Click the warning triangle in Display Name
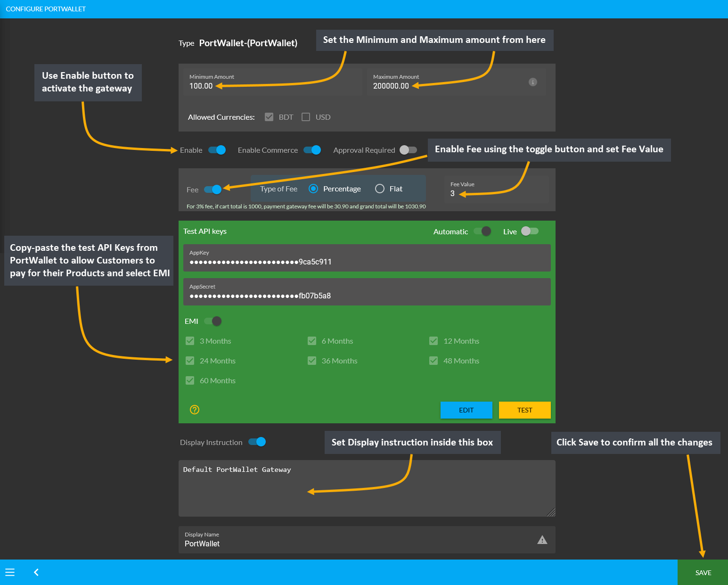The image size is (728, 585). [542, 540]
